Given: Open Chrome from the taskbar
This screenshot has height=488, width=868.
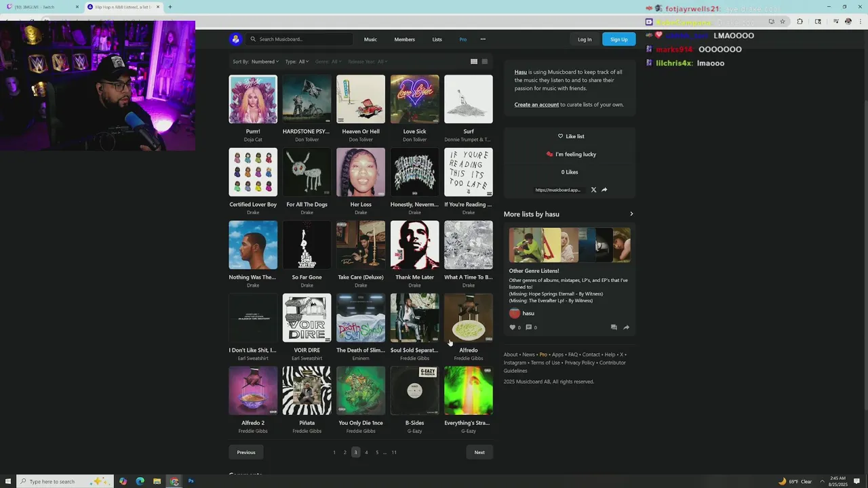Looking at the screenshot, I should [x=174, y=481].
